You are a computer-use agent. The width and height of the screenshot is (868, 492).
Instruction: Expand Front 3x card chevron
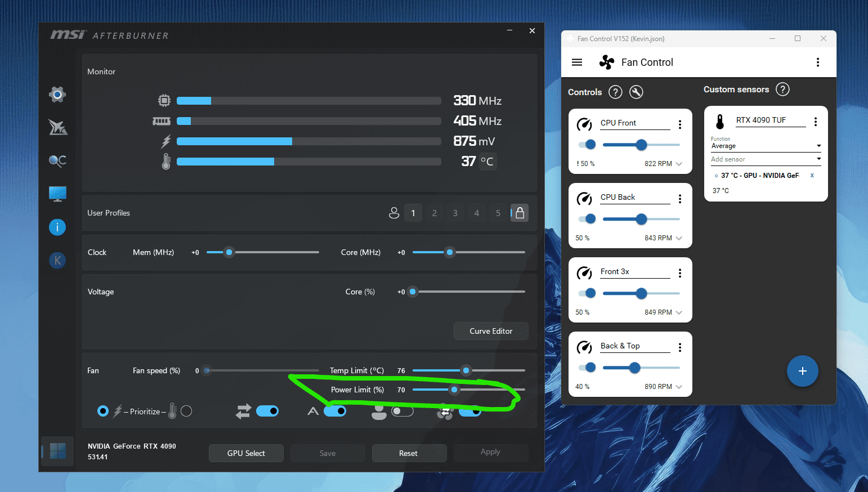(679, 312)
